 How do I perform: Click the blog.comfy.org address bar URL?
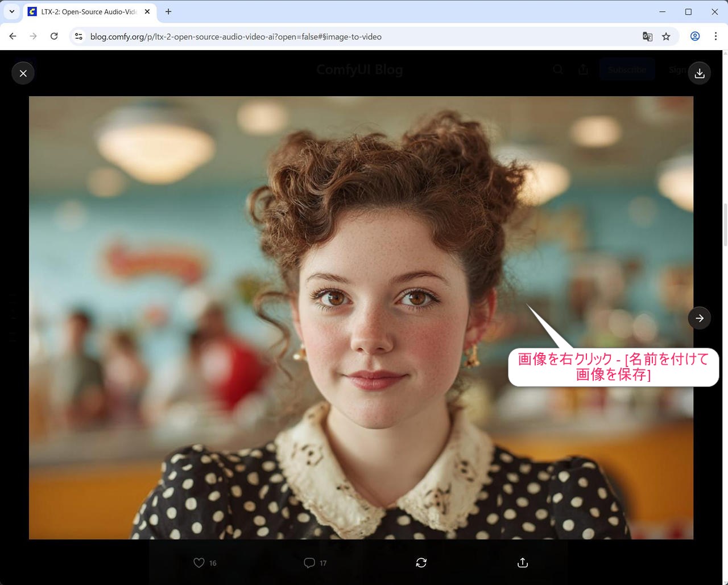(x=235, y=36)
